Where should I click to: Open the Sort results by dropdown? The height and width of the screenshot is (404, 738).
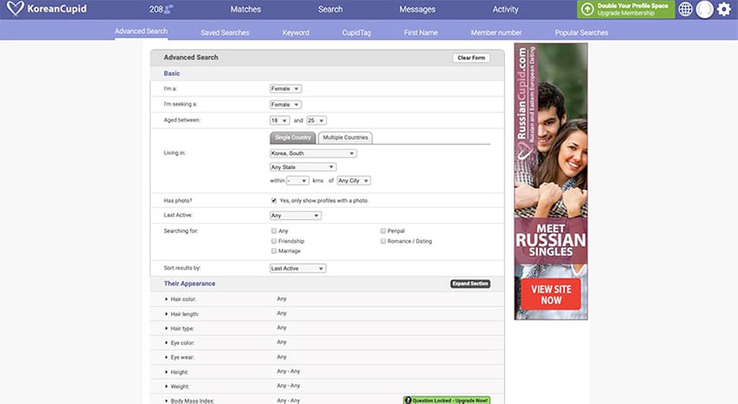click(x=298, y=268)
